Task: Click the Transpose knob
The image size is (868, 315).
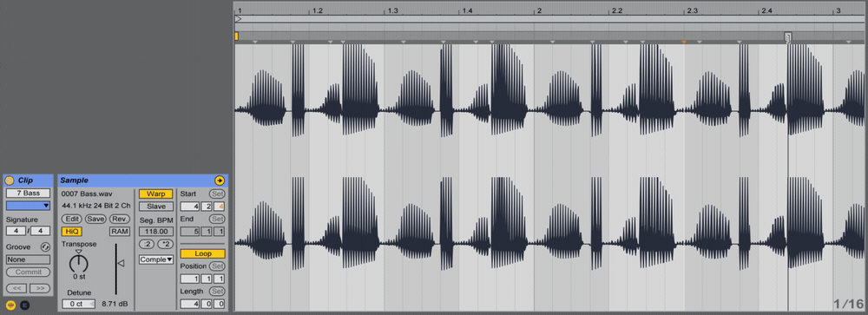Action: tap(79, 263)
